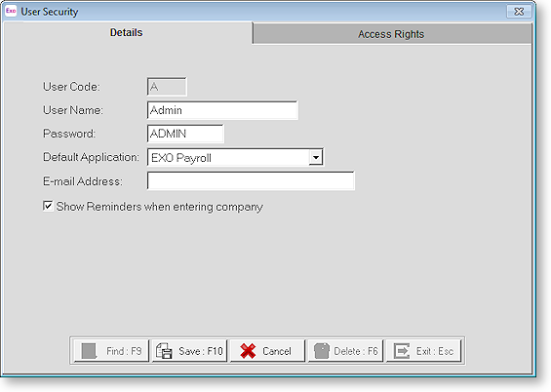Click the User Code field

point(167,87)
